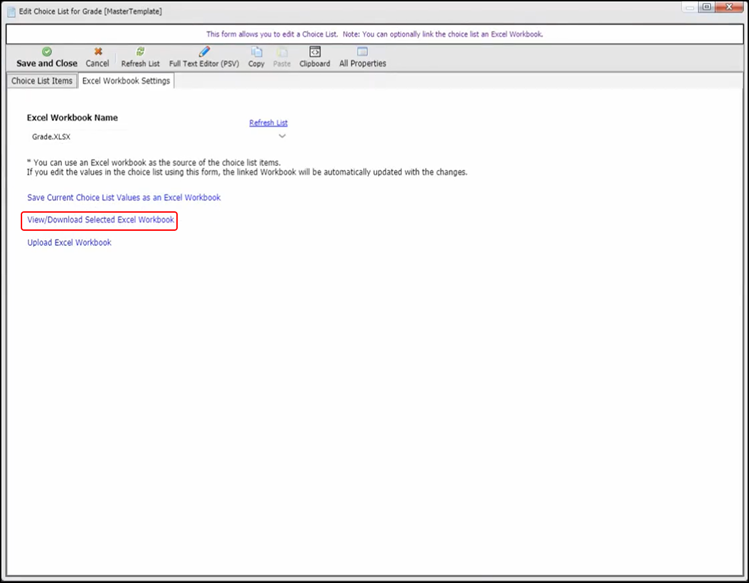This screenshot has height=583, width=749.
Task: Click the Refresh List toolbar icon
Action: (x=140, y=57)
